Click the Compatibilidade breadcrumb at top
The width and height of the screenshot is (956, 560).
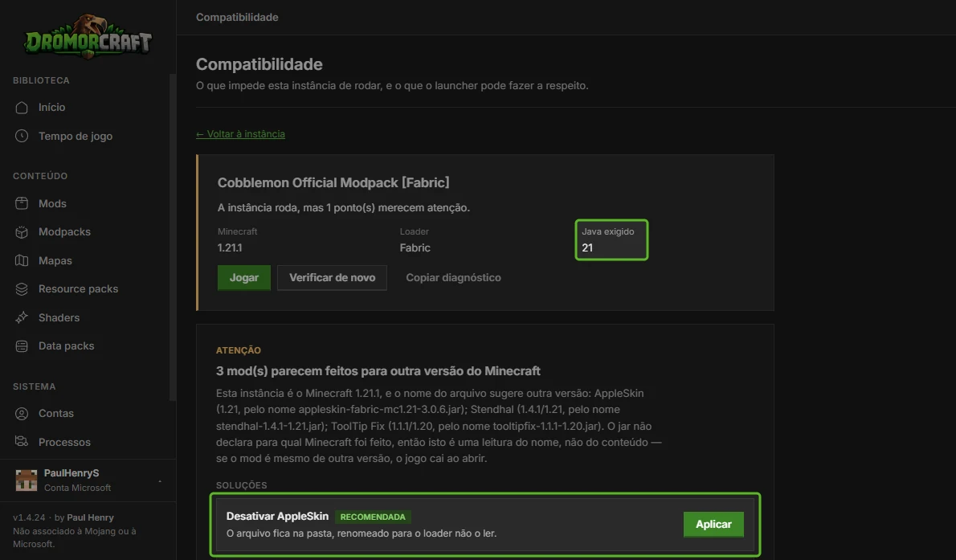237,17
